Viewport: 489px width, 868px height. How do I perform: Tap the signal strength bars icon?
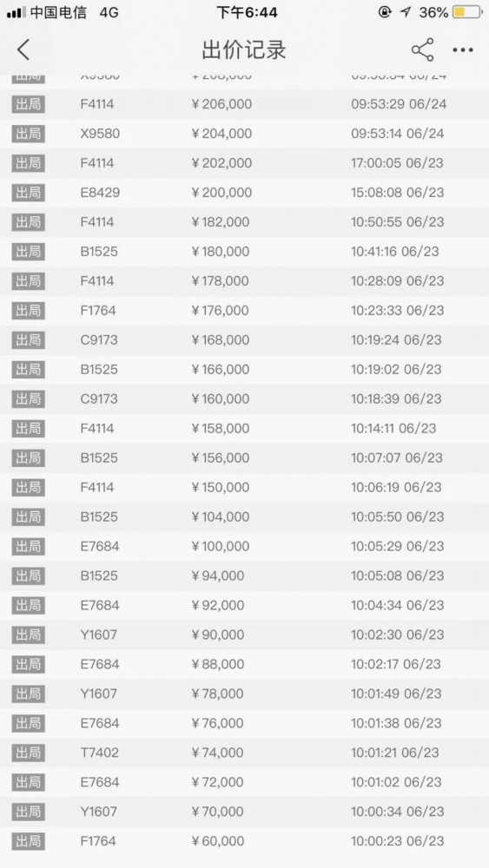16,12
